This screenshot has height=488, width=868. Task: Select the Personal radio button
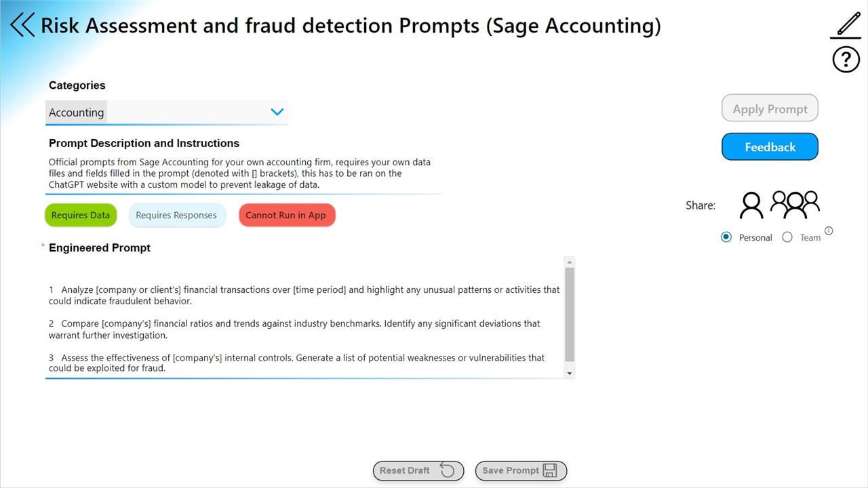pos(726,237)
